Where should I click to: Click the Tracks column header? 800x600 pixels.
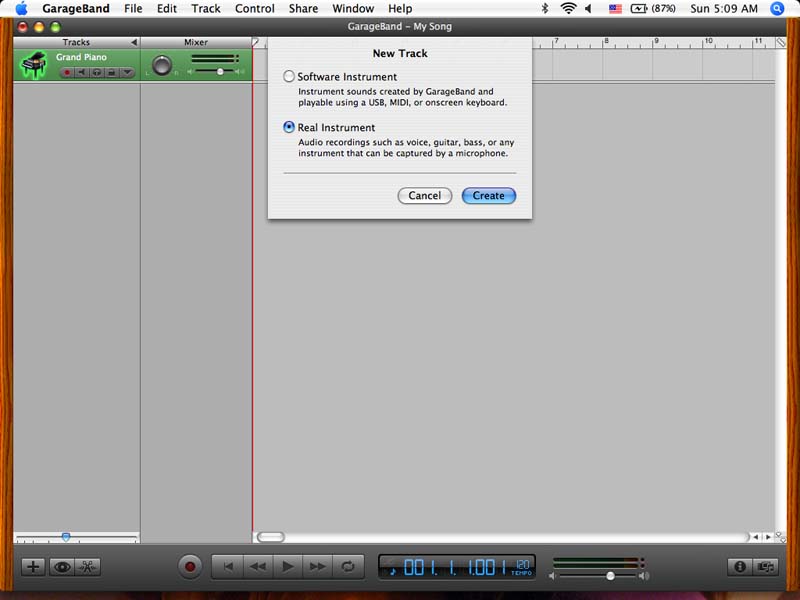[76, 42]
